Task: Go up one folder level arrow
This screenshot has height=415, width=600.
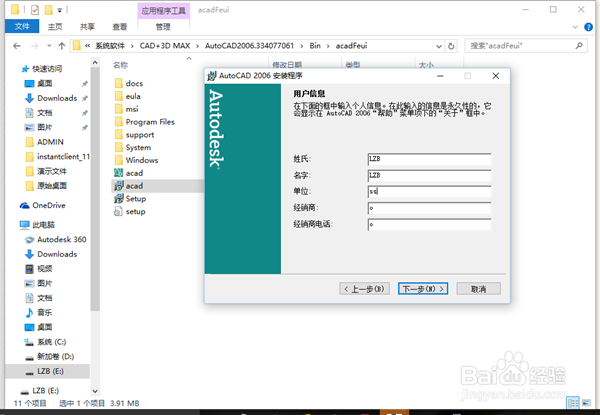Action: point(62,46)
